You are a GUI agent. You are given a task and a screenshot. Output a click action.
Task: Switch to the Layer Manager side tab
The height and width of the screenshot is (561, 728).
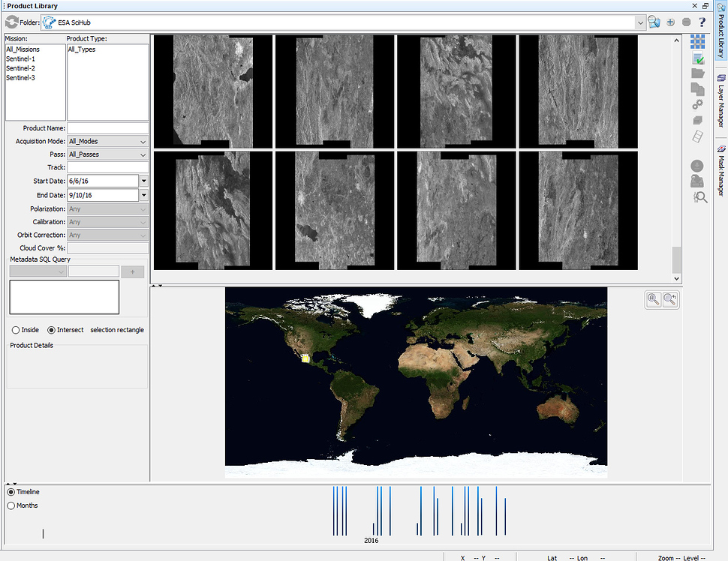(x=721, y=100)
